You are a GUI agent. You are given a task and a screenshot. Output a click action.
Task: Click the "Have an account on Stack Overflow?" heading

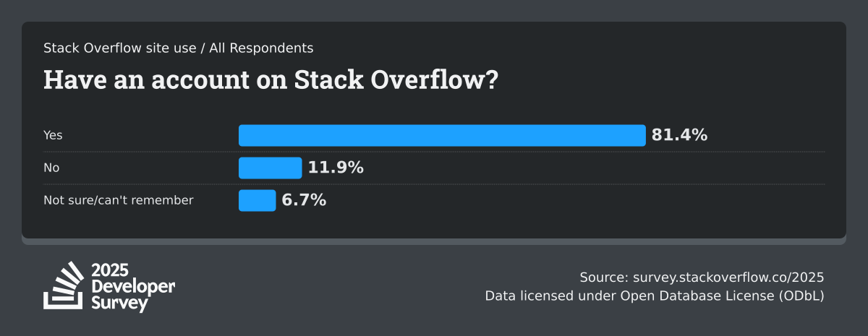[271, 79]
